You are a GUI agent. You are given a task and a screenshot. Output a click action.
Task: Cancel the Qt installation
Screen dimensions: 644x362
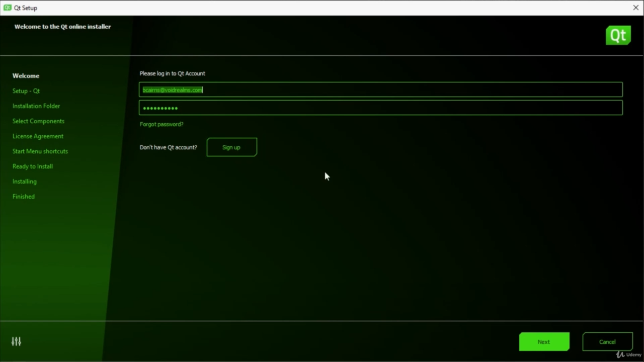pyautogui.click(x=607, y=342)
